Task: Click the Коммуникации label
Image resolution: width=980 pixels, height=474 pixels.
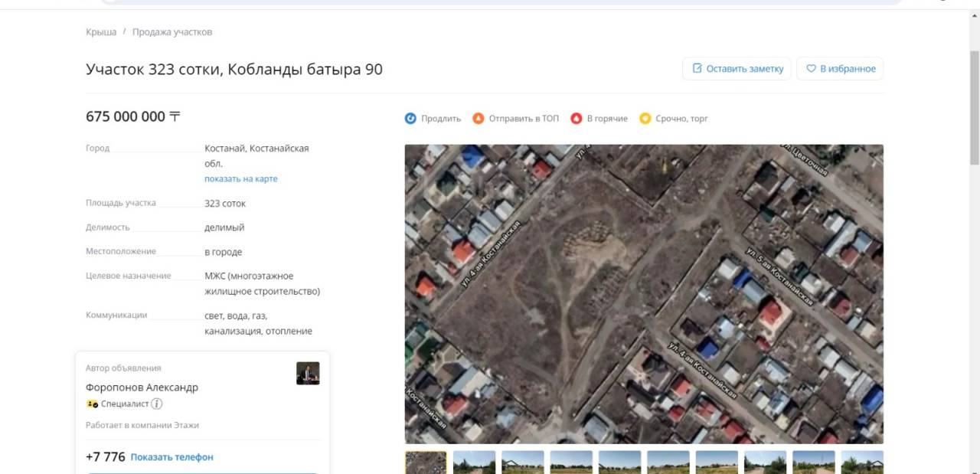Action: point(116,315)
